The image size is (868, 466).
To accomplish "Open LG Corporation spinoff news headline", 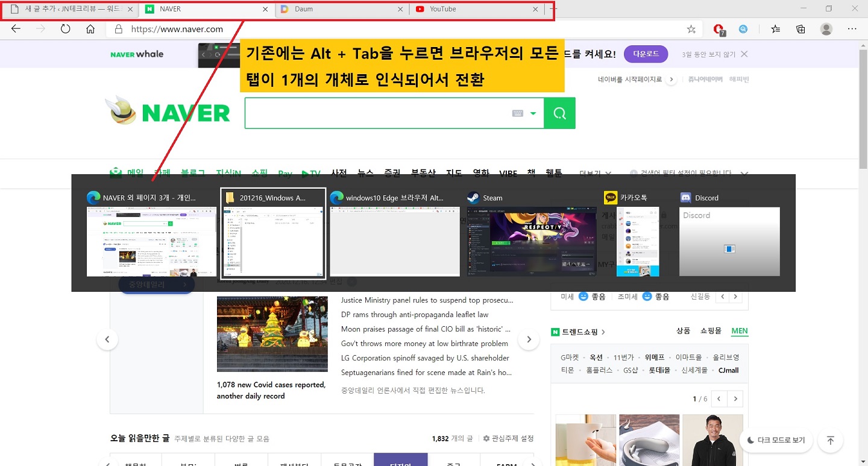I will pos(425,358).
